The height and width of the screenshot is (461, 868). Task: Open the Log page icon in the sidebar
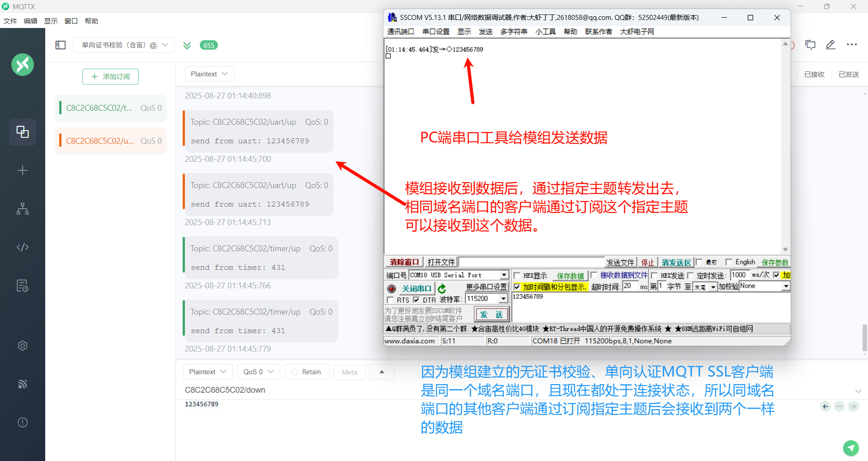tap(23, 286)
